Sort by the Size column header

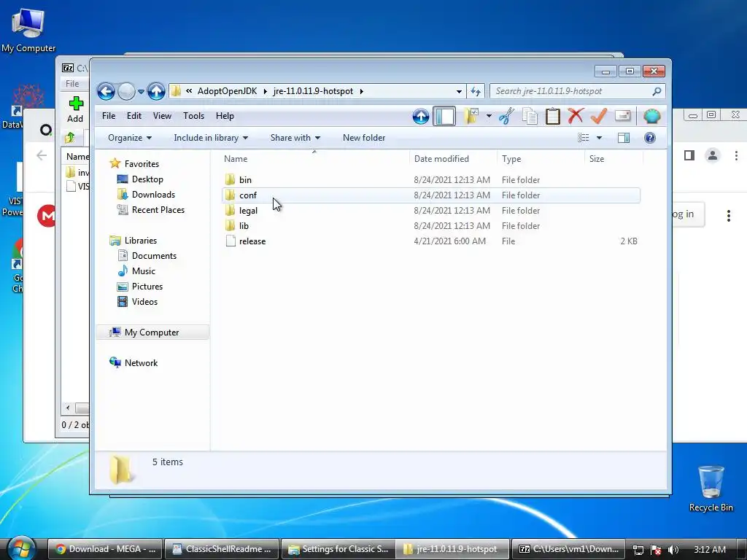point(614,158)
